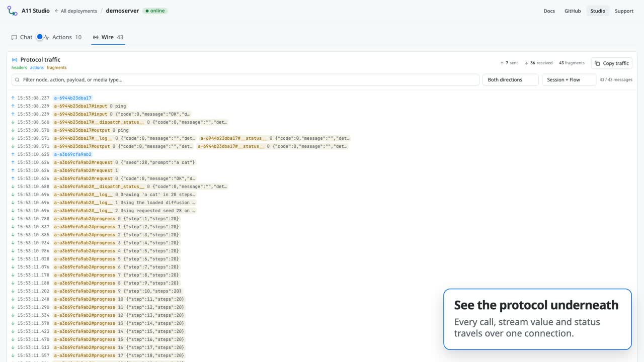Select the blue a-a3b69cfa9ab2 header tag

click(73, 154)
